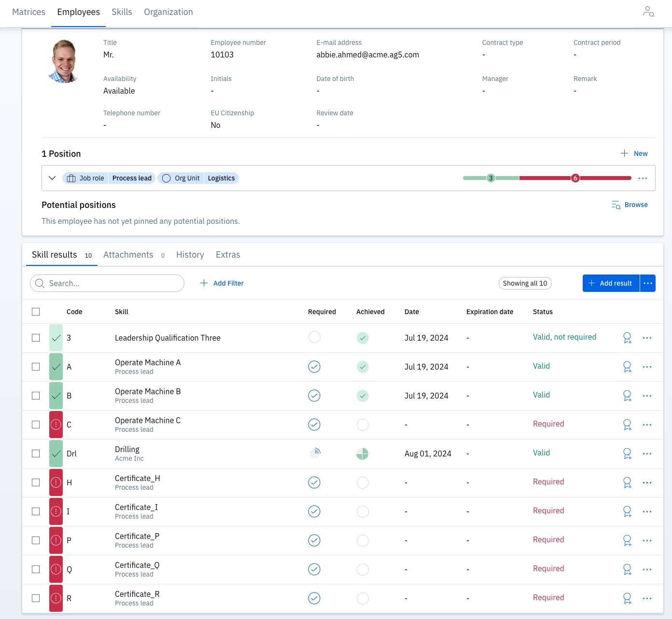Click the certificate icon in Drilling row
The height and width of the screenshot is (619, 672).
tap(627, 454)
